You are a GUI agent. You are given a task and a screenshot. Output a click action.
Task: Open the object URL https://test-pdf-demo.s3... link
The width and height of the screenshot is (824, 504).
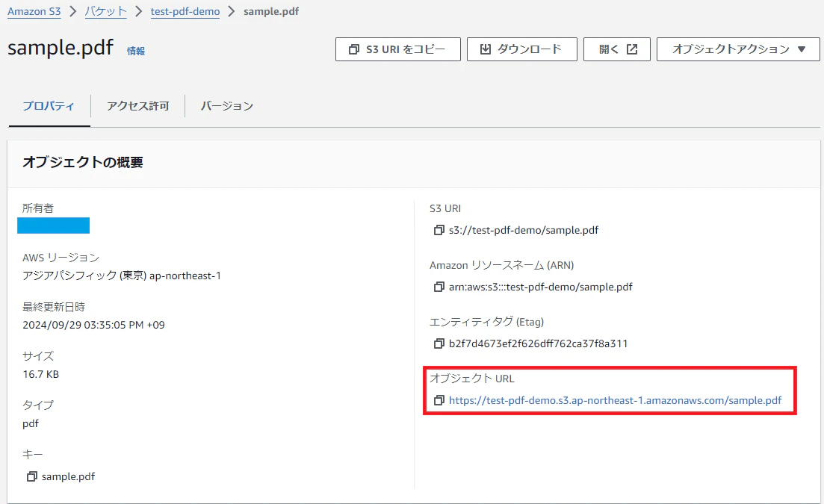click(616, 400)
